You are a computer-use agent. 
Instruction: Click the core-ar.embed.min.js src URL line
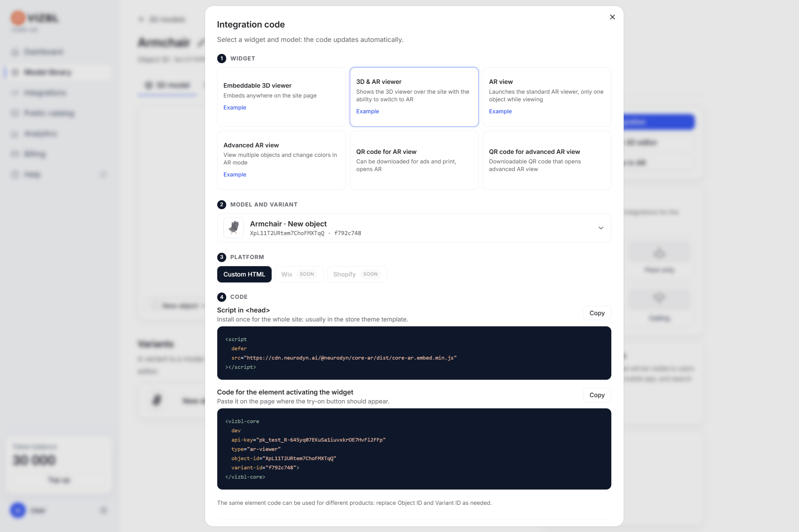344,358
